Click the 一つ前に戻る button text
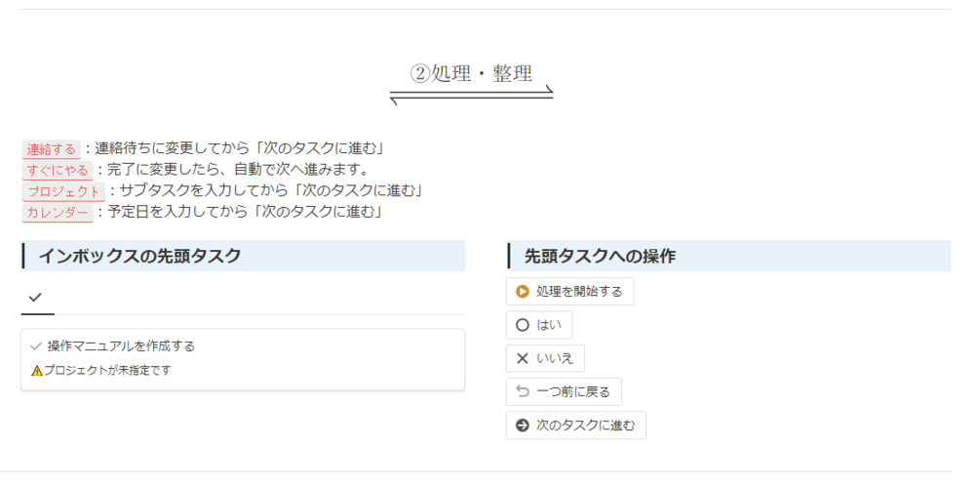Image resolution: width=980 pixels, height=486 pixels. coord(573,392)
